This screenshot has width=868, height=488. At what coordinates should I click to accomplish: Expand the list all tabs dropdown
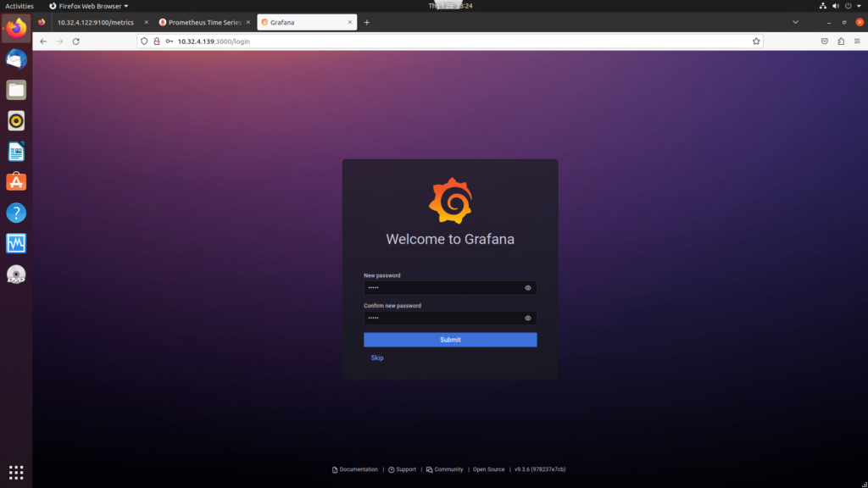[795, 23]
